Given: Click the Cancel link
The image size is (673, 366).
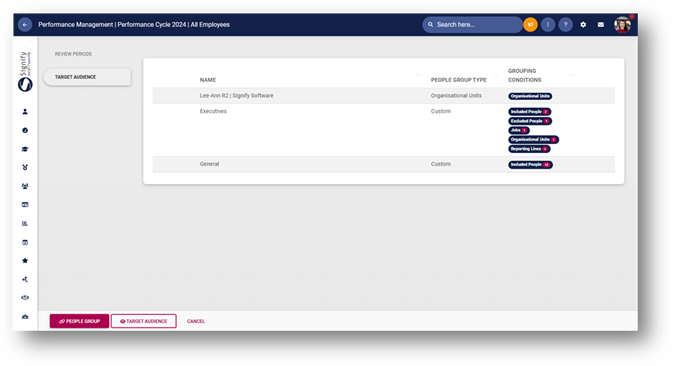Looking at the screenshot, I should [196, 321].
